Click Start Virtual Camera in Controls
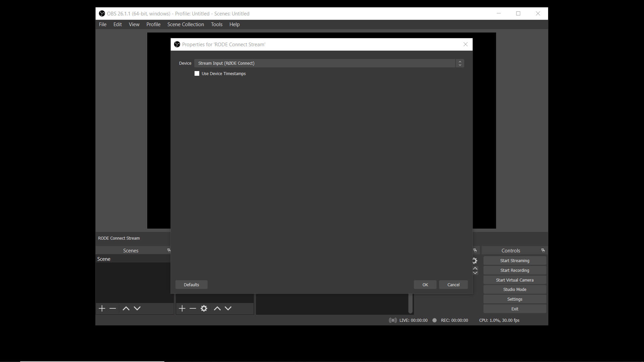644x362 pixels. pyautogui.click(x=515, y=280)
